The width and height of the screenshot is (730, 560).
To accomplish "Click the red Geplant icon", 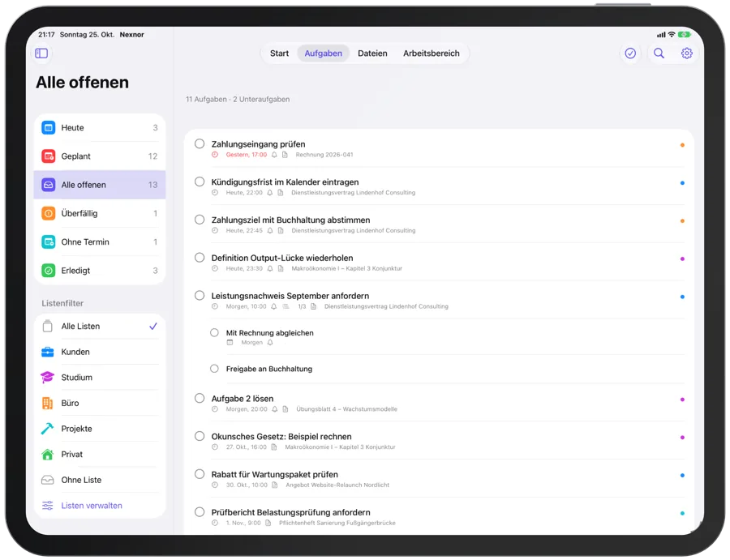I will tap(49, 156).
